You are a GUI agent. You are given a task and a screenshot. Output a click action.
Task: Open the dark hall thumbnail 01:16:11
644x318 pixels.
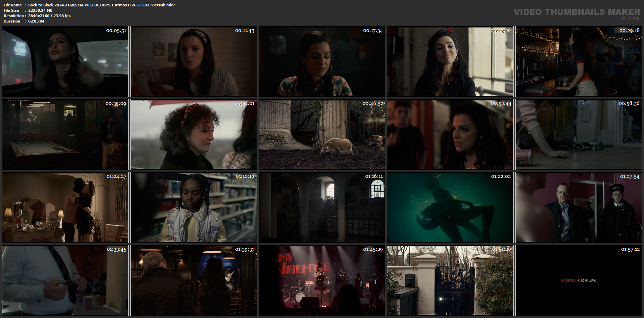[322, 207]
